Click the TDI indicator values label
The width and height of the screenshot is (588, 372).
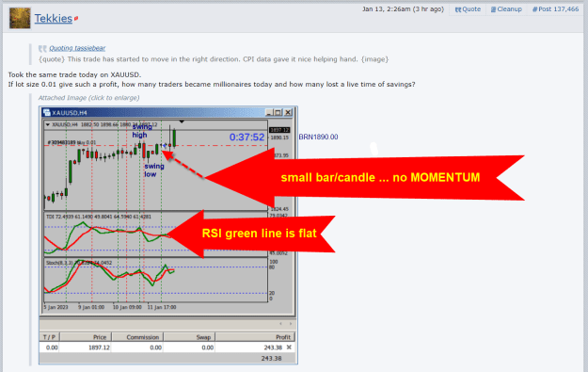tap(98, 217)
